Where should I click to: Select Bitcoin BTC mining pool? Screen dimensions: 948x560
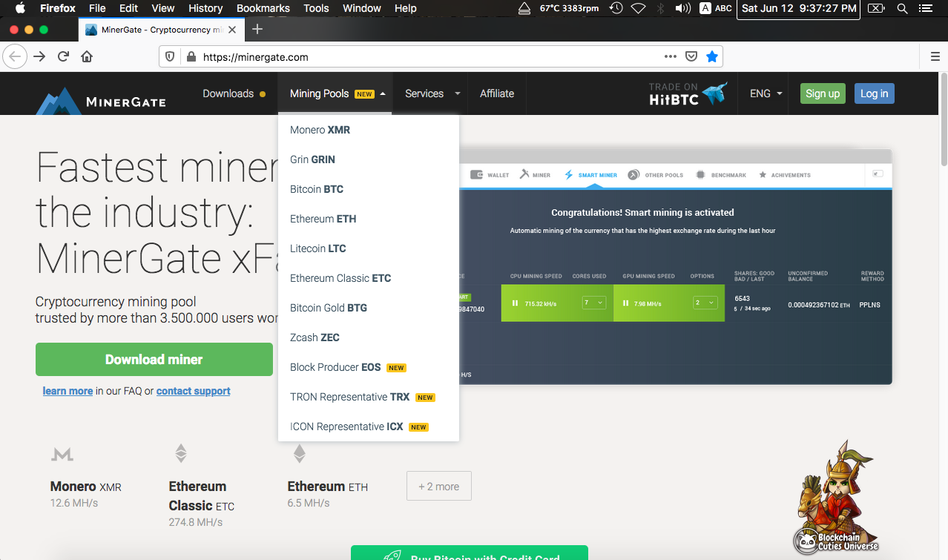[369, 189]
